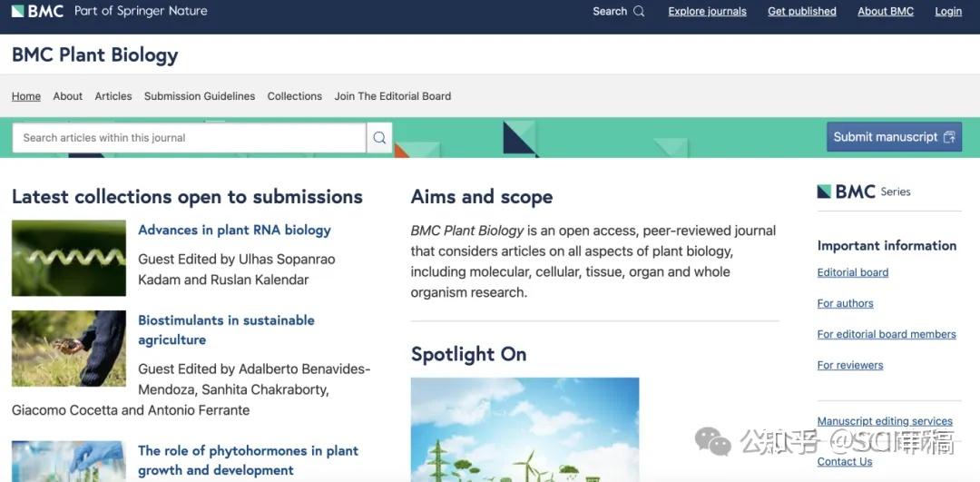Focus the search articles within this journal field
Viewport: 980px width, 482px height.
pos(189,138)
